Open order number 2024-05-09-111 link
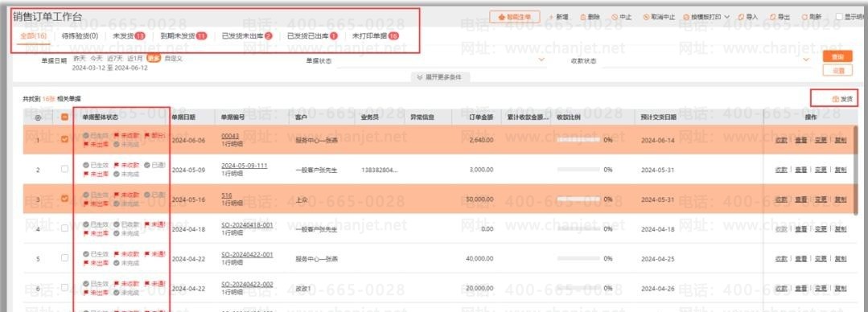 pos(244,166)
